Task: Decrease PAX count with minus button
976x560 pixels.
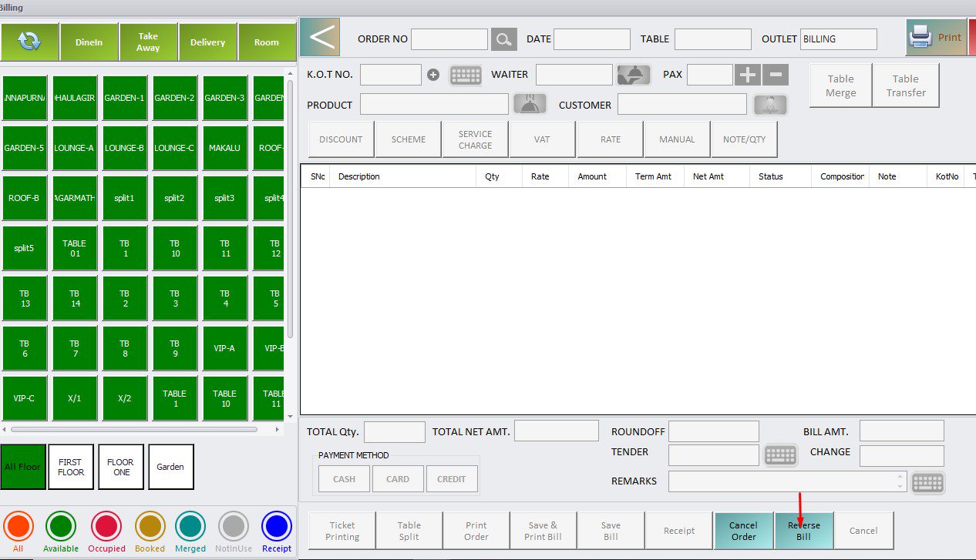Action: pyautogui.click(x=776, y=75)
